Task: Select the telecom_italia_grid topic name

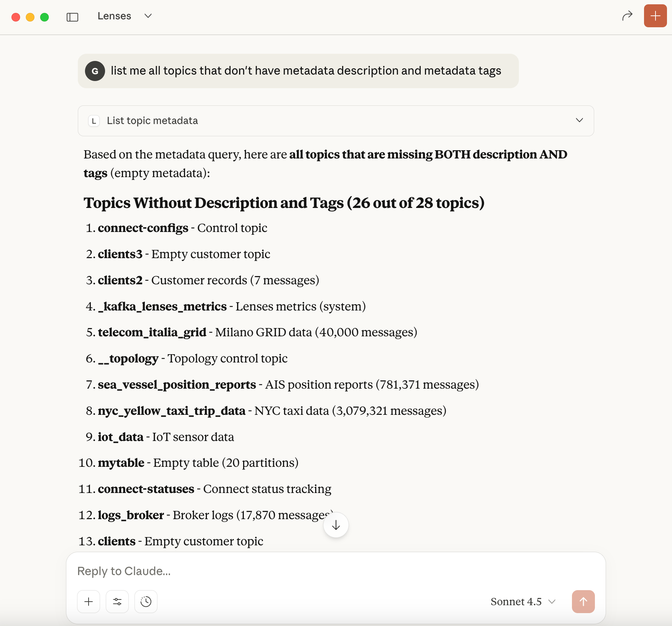Action: (x=152, y=332)
